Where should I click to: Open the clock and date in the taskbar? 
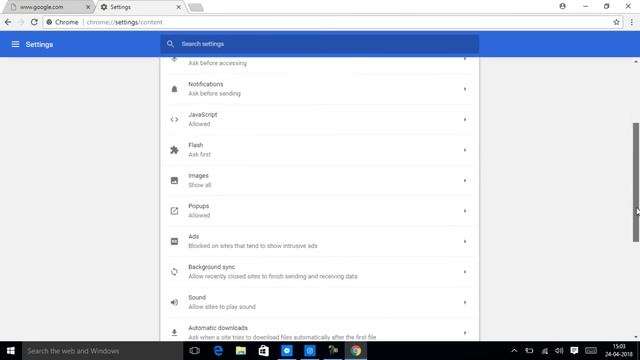pos(619,351)
